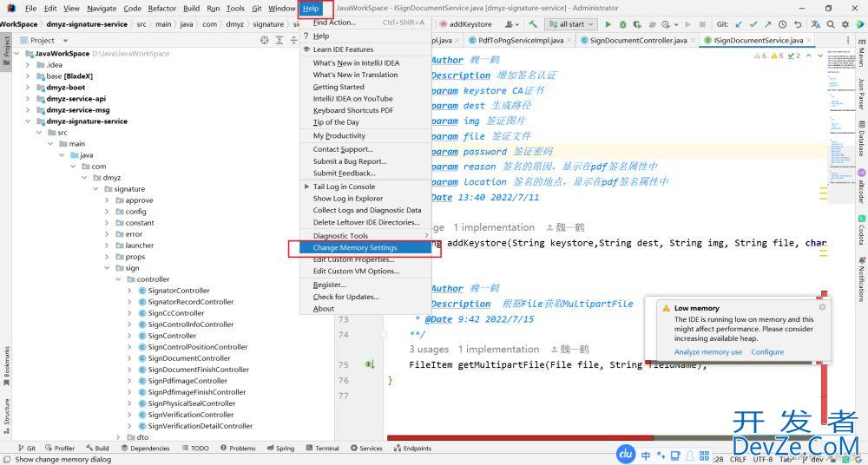Screen dimensions: 868x465
Task: Open the aiXcoder side panel
Action: 861,187
